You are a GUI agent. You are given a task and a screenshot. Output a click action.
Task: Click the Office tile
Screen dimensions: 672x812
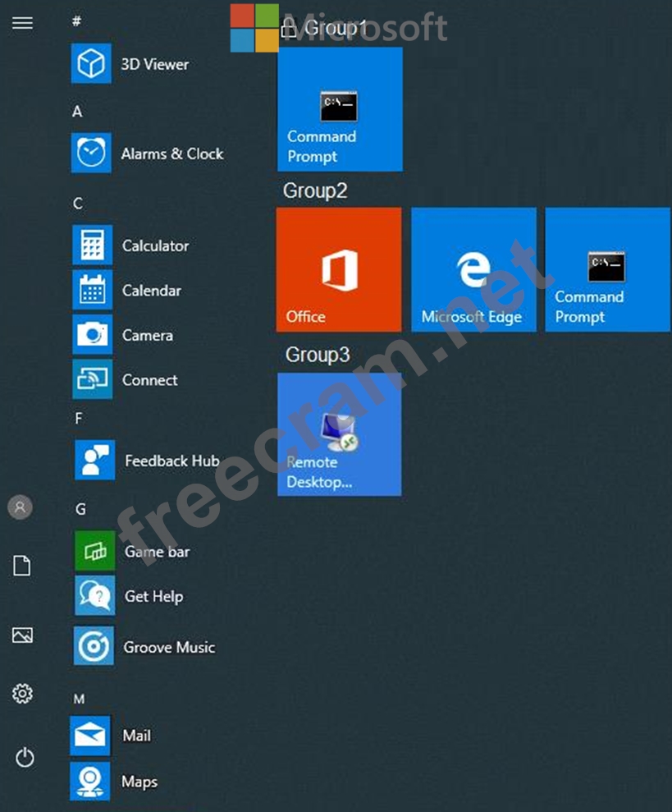[x=339, y=270]
